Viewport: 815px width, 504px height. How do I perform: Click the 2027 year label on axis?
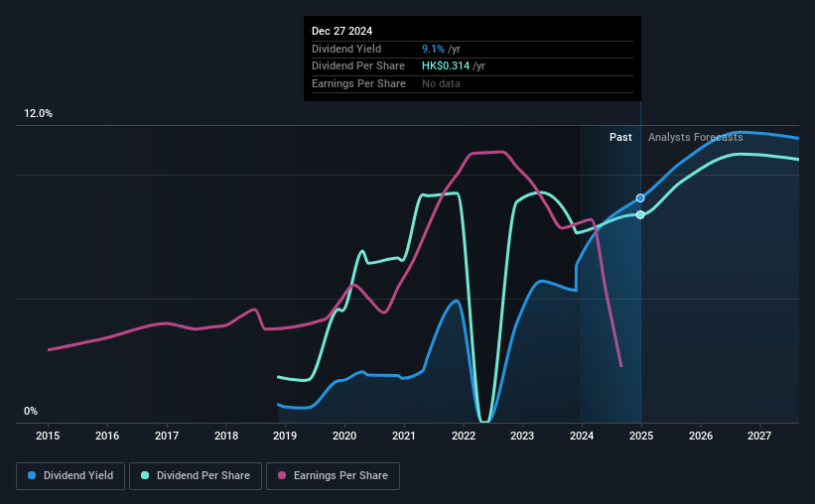[759, 436]
